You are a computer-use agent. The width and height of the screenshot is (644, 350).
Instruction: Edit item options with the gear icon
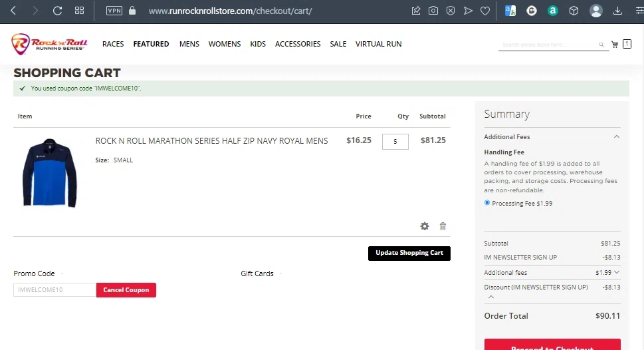coord(425,226)
